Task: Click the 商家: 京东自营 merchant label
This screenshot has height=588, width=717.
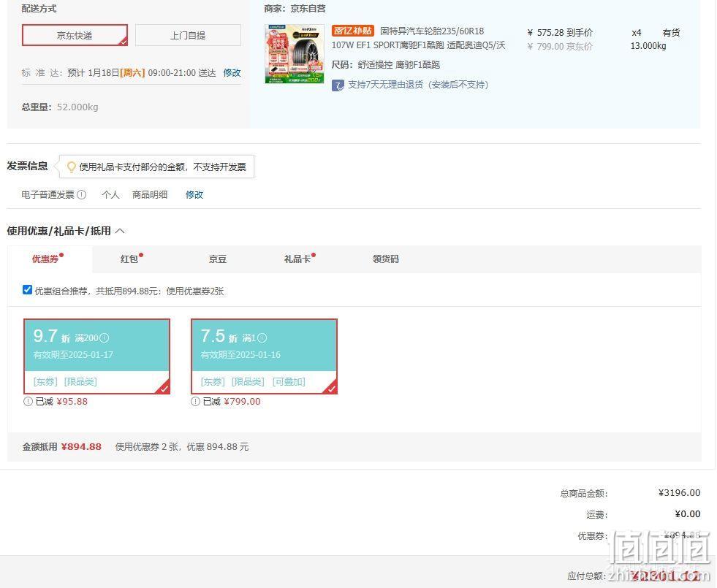Action: pyautogui.click(x=295, y=8)
